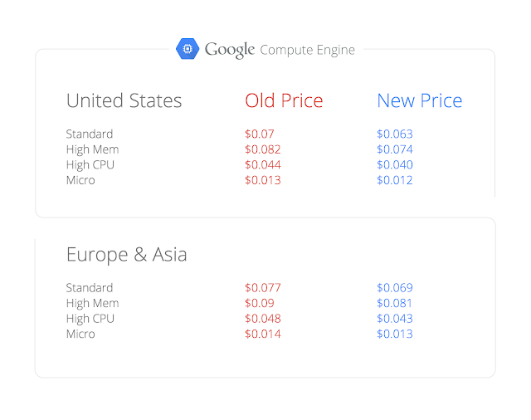Click the $0.040 new price
This screenshot has width=531, height=420.
tap(394, 164)
